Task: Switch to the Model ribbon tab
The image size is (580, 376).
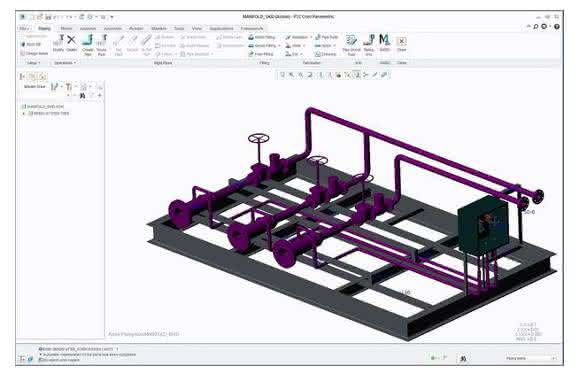Action: click(x=66, y=28)
